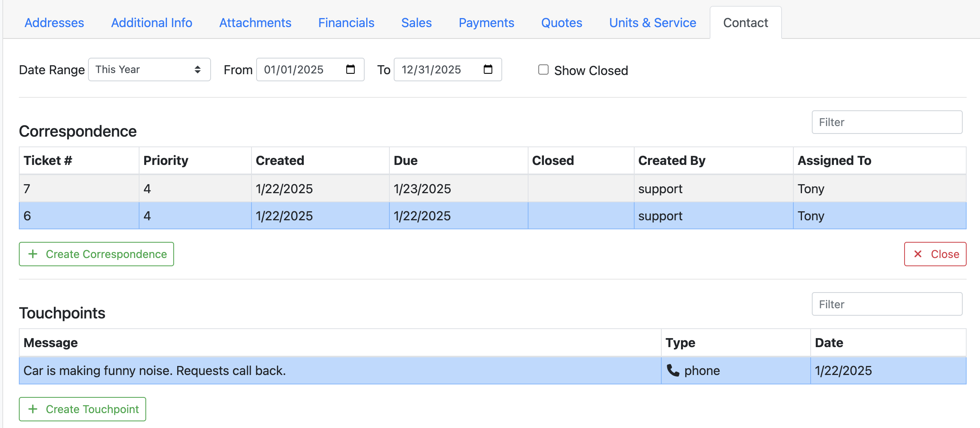Click the Create Correspondence button
The height and width of the screenshot is (428, 980).
[x=96, y=254]
